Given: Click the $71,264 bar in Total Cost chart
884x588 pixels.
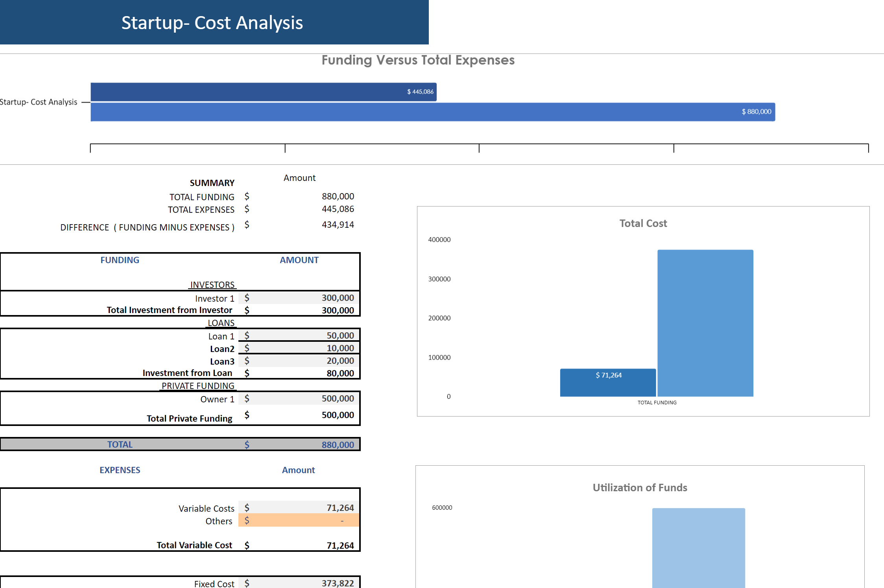Looking at the screenshot, I should [x=608, y=382].
